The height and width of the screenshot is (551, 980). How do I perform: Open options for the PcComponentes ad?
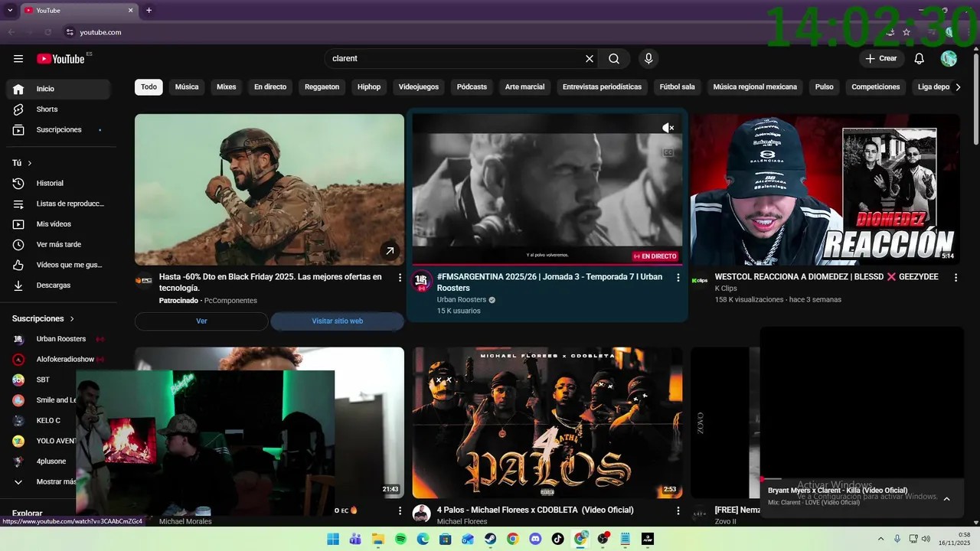400,278
